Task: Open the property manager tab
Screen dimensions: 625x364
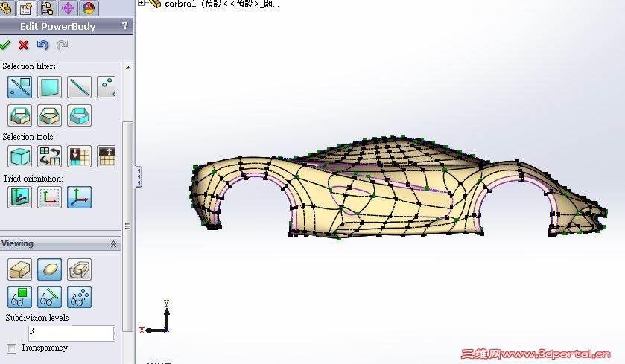Action: (x=26, y=8)
